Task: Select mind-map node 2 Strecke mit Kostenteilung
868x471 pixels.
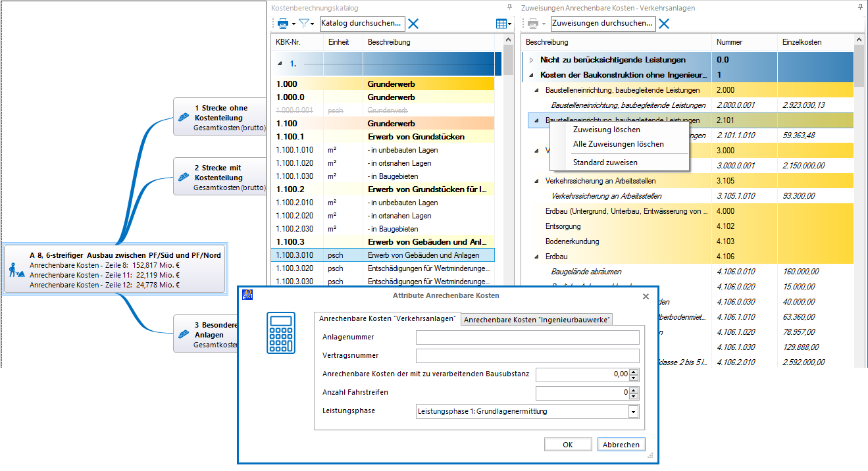Action: pyautogui.click(x=221, y=176)
